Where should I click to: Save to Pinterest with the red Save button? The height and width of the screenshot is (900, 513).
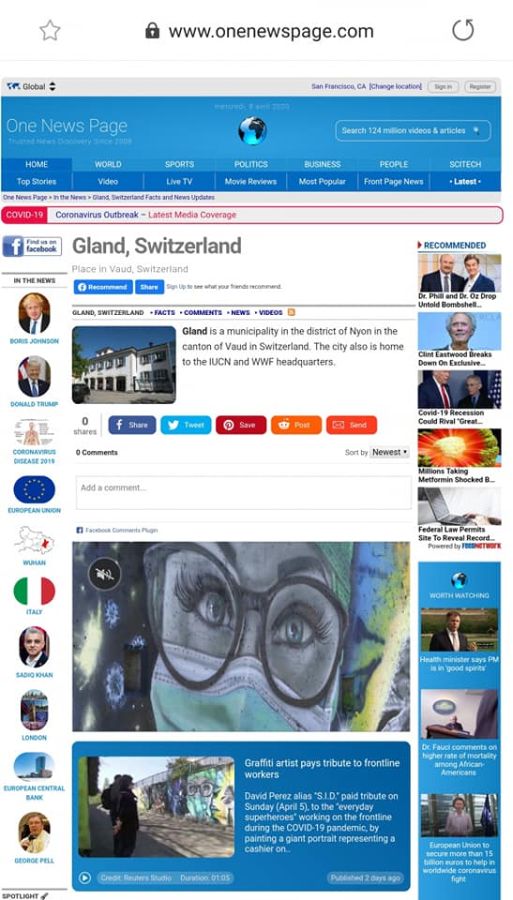241,425
